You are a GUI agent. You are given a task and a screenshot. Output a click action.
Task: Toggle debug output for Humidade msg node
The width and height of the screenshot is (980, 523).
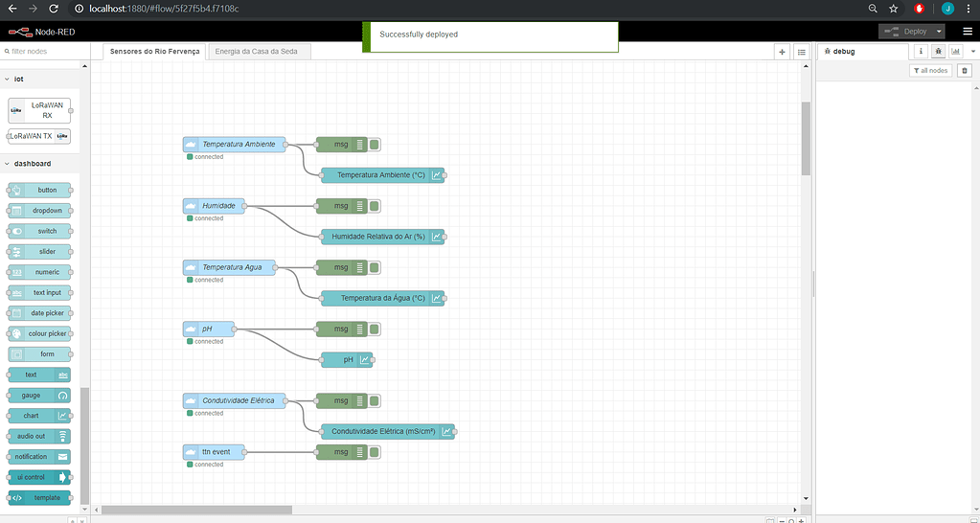click(375, 206)
